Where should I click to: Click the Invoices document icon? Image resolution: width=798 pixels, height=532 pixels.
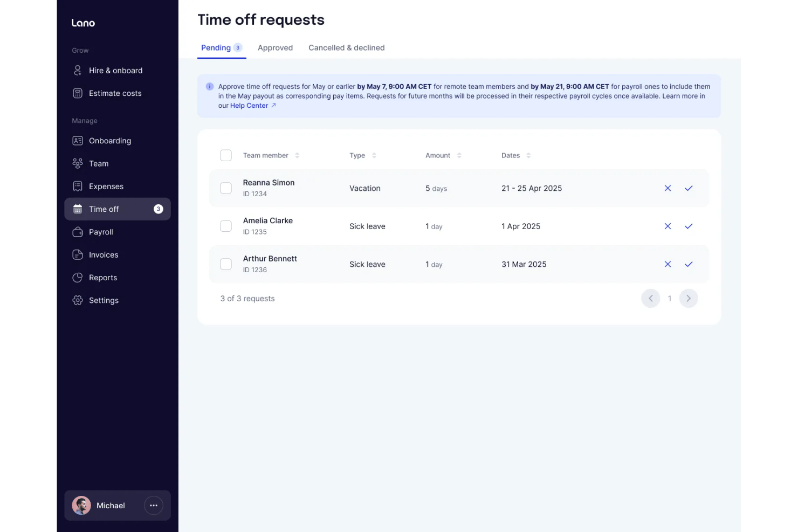click(x=78, y=255)
